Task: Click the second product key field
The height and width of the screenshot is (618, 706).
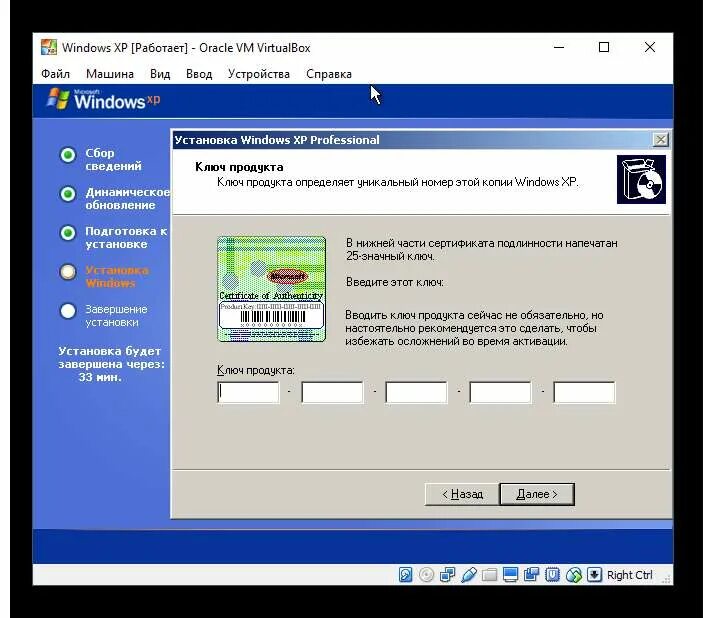Action: pyautogui.click(x=332, y=392)
